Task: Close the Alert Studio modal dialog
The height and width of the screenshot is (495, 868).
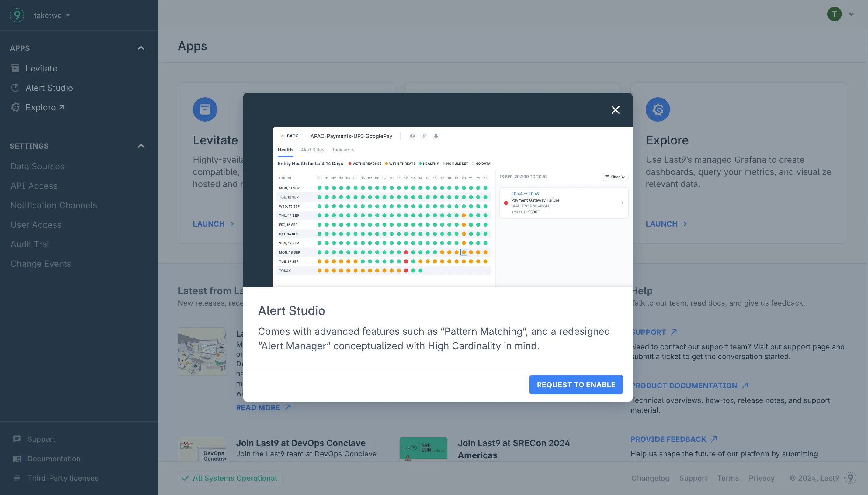Action: pos(615,109)
